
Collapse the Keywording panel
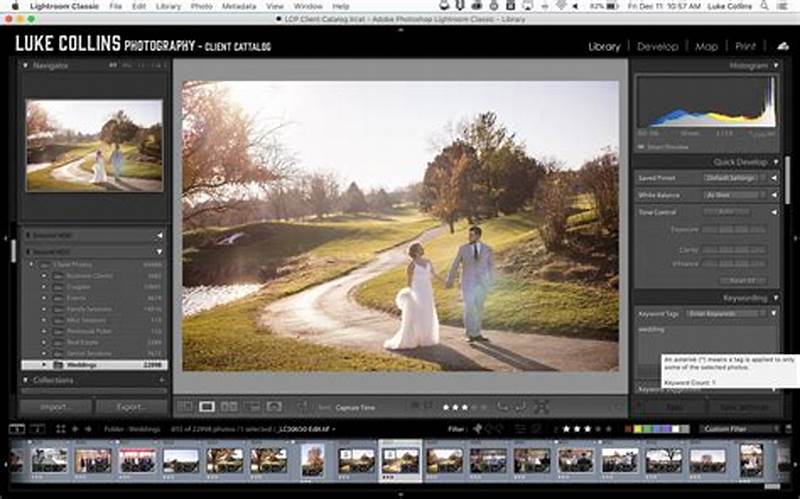[776, 297]
